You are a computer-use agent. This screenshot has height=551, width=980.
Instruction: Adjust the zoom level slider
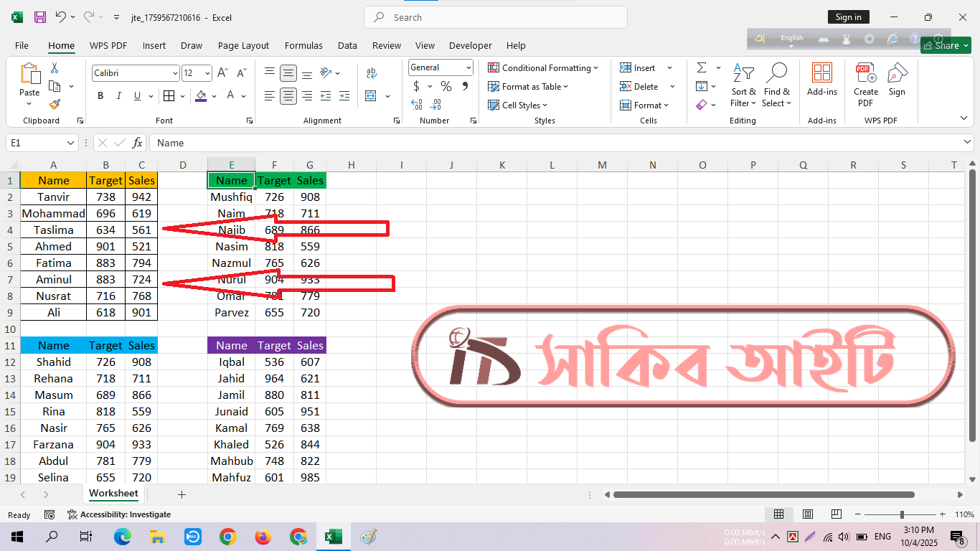(902, 514)
